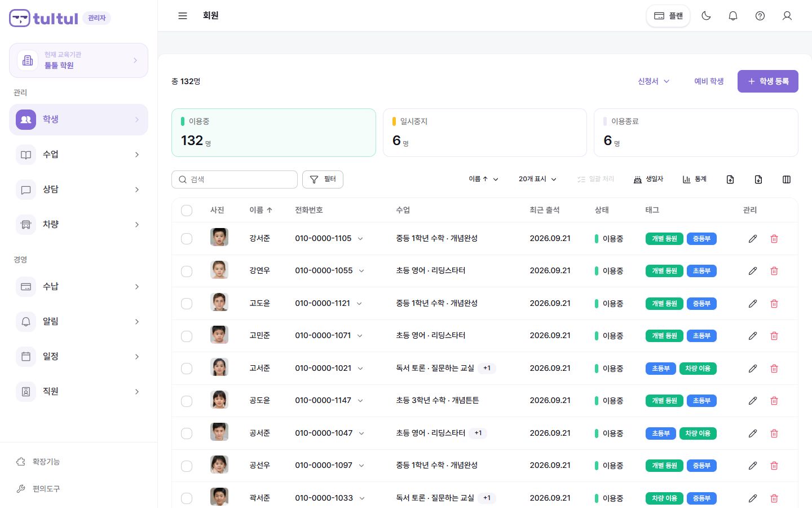
Task: Delete 고도윤 with trash icon
Action: pos(774,304)
